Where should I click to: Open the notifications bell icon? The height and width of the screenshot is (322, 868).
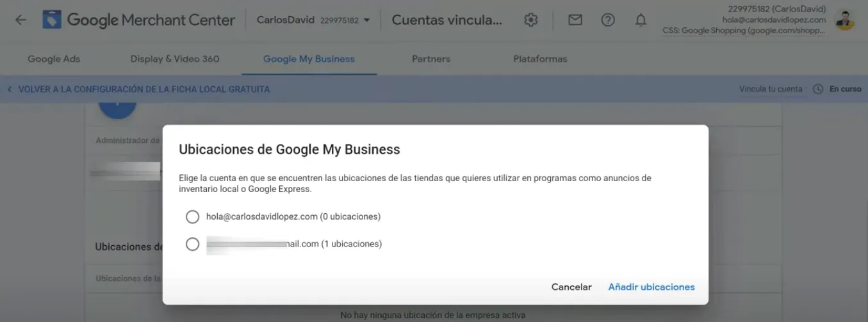click(641, 20)
